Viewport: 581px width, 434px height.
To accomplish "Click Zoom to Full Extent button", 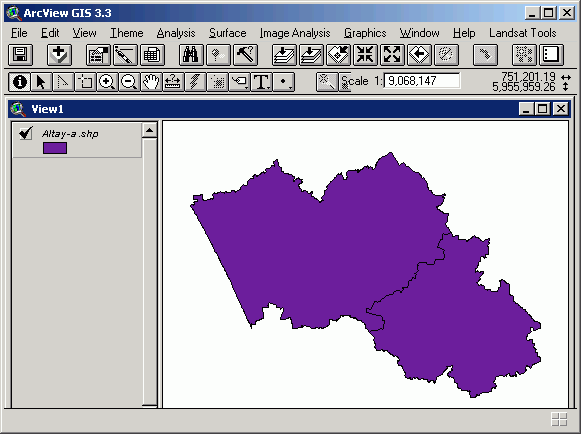I will point(284,55).
